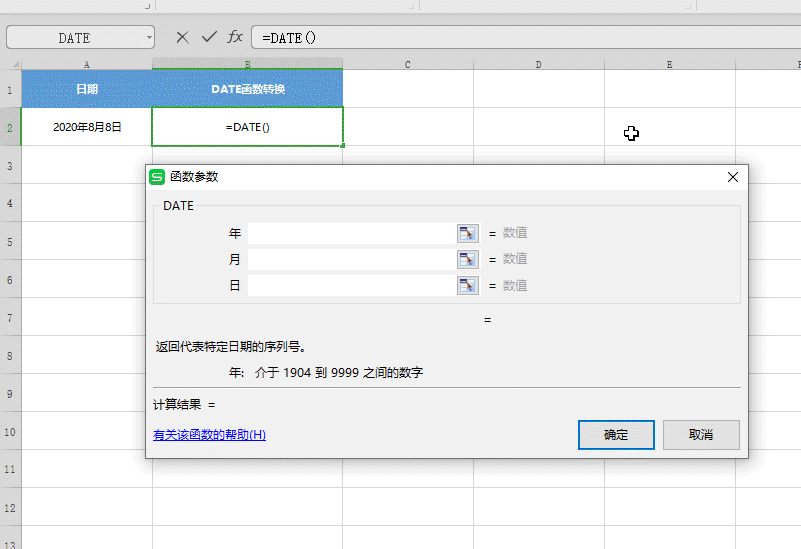Click range selector icon for 年 field
This screenshot has width=801, height=549.
click(x=467, y=233)
